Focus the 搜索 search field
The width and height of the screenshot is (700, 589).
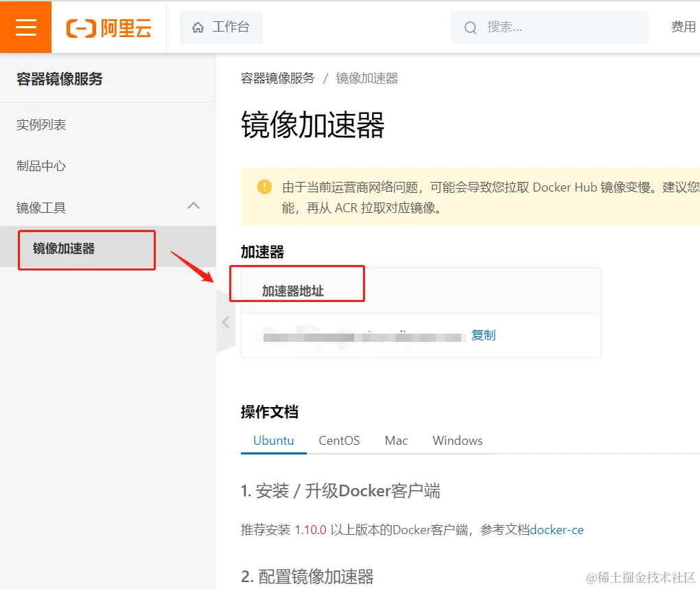click(550, 27)
